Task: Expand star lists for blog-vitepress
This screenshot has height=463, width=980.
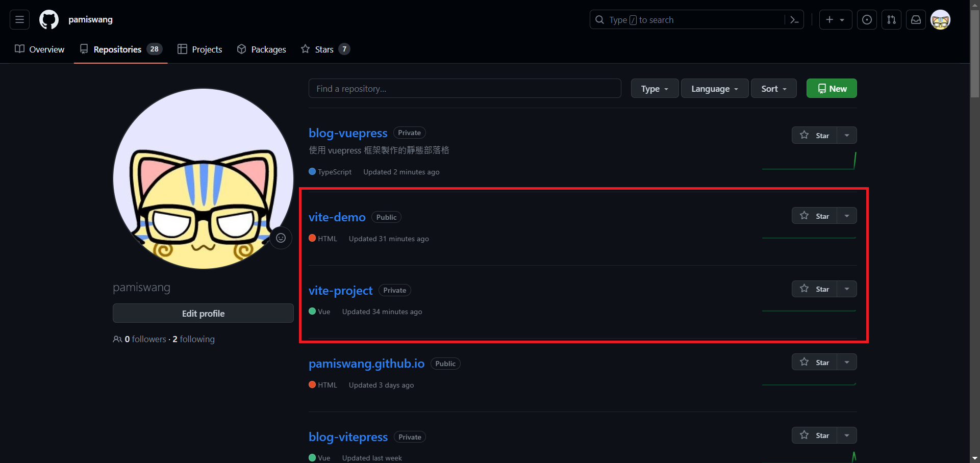Action: (x=847, y=435)
